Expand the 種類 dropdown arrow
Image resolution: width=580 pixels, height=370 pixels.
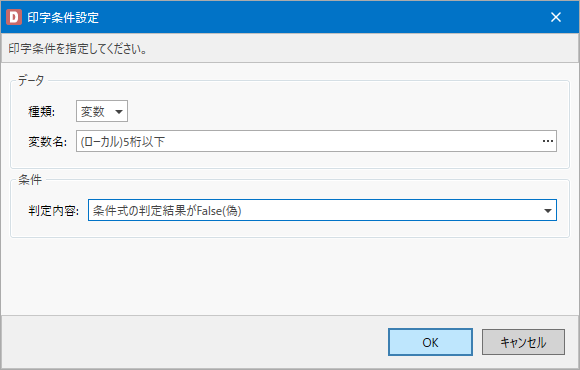119,111
